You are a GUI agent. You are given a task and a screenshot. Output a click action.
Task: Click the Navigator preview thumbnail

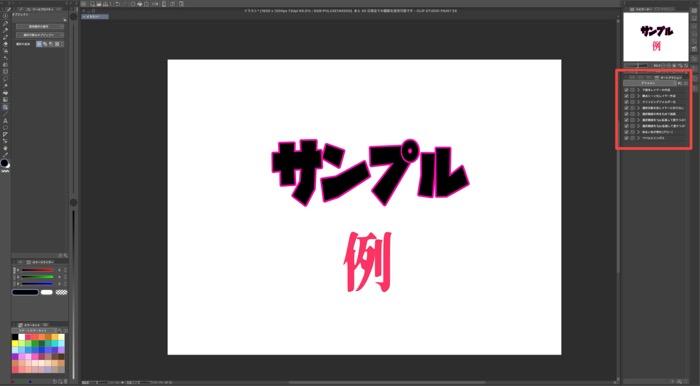[656, 37]
